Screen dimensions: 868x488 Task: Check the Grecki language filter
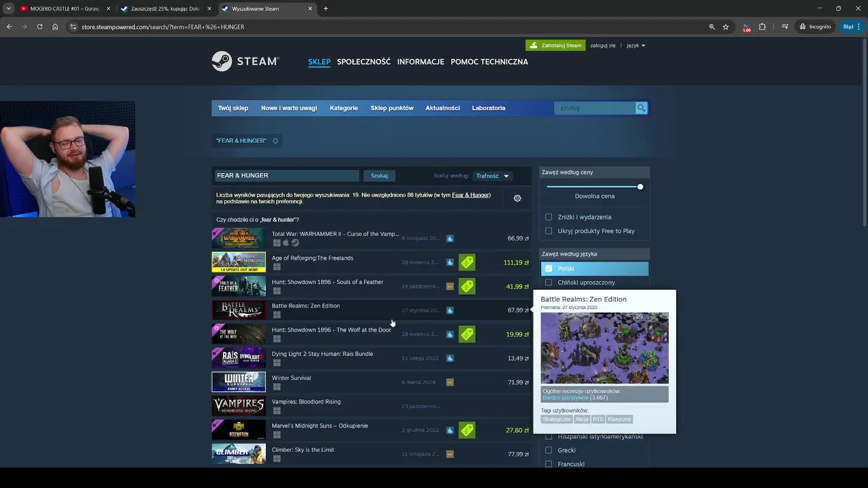549,450
